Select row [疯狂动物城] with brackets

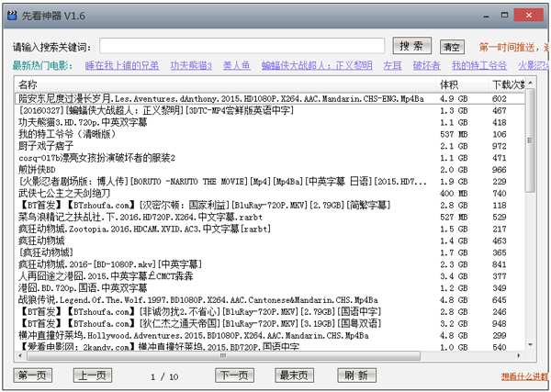270,252
